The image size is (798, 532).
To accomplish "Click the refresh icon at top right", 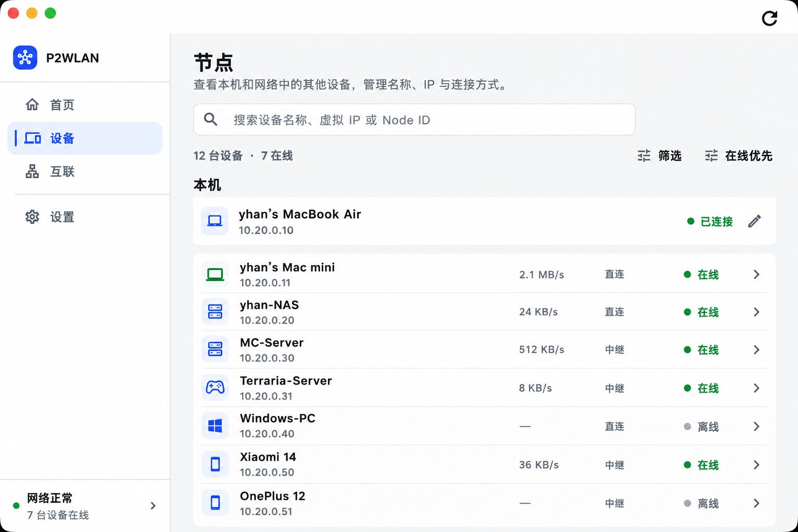I will [769, 19].
